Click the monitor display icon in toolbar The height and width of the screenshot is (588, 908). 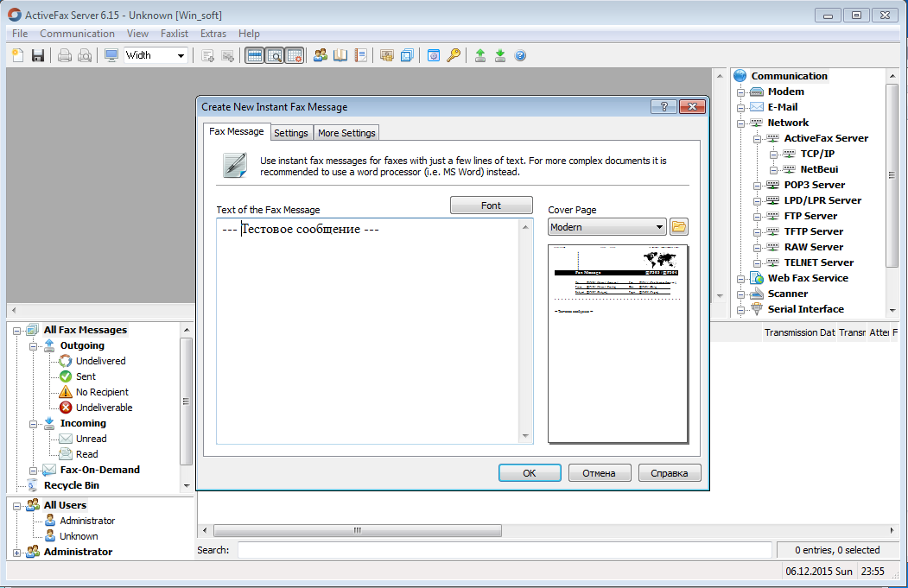tap(111, 55)
